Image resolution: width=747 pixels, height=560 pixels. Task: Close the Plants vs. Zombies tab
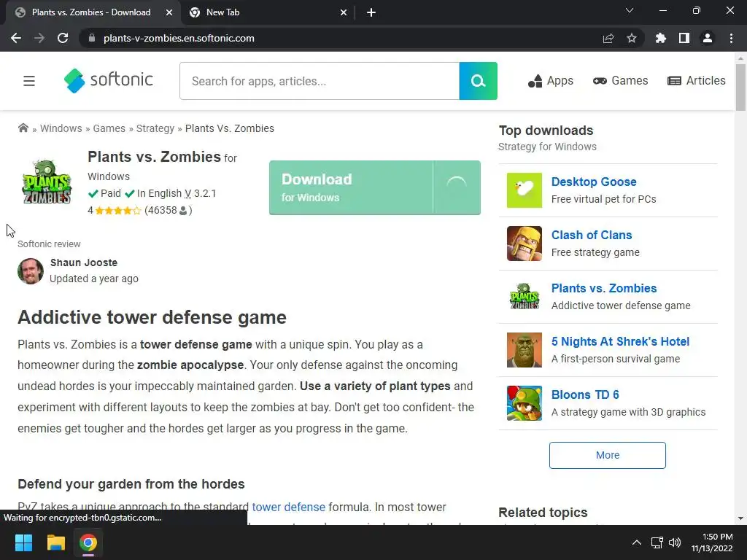(169, 12)
